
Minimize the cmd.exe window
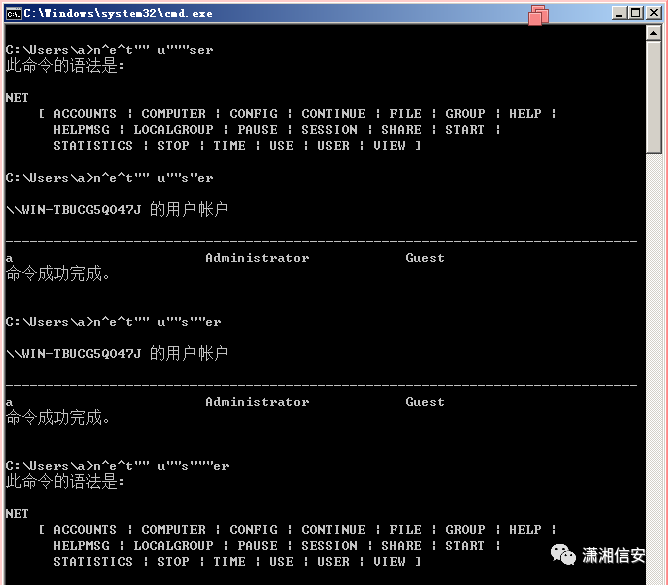pyautogui.click(x=619, y=13)
